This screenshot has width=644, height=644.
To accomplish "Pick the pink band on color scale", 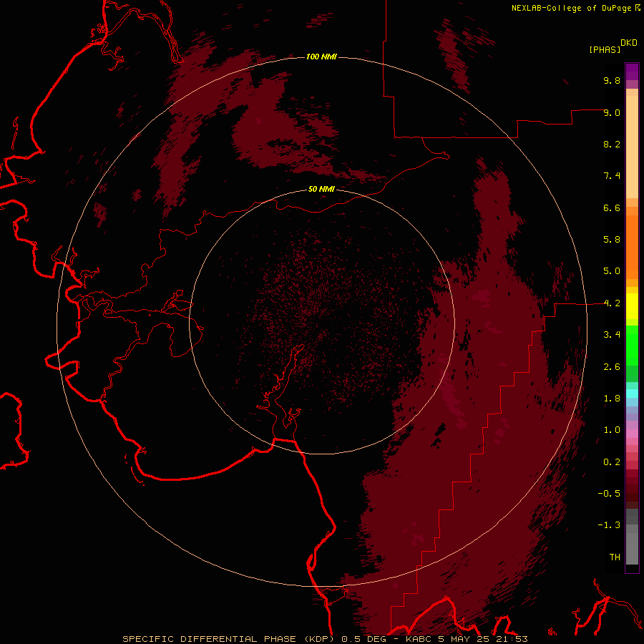I will pyautogui.click(x=632, y=434).
